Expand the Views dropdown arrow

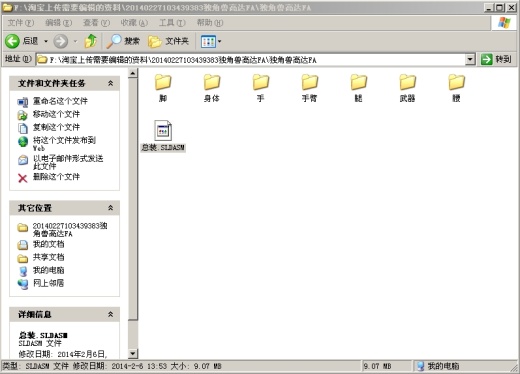click(219, 41)
